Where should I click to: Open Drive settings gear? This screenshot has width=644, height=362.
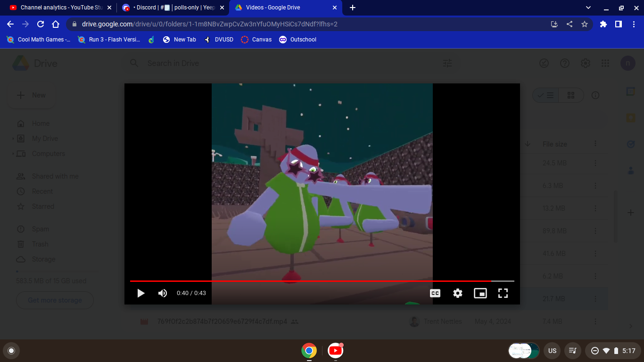tap(586, 63)
